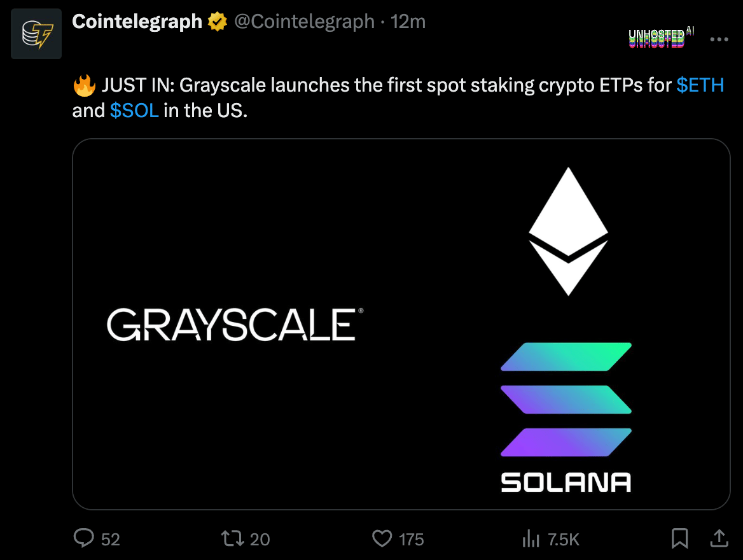743x560 pixels.
Task: Bookmark this Cointelegraph post
Action: click(679, 539)
